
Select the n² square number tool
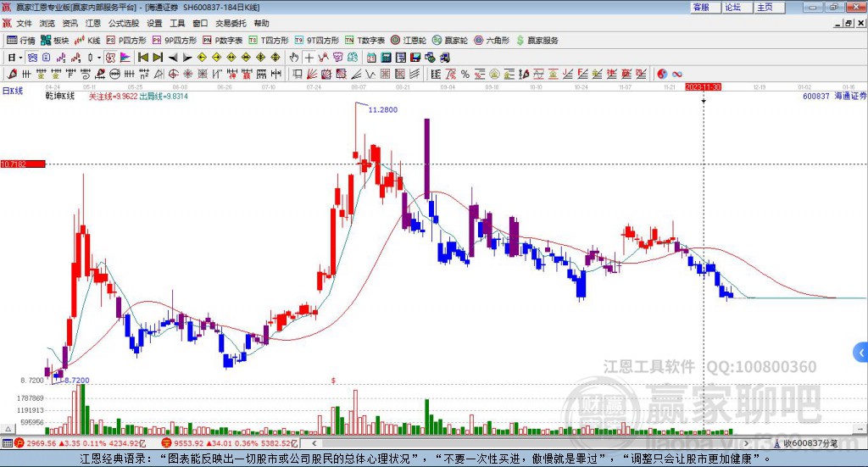144,74
